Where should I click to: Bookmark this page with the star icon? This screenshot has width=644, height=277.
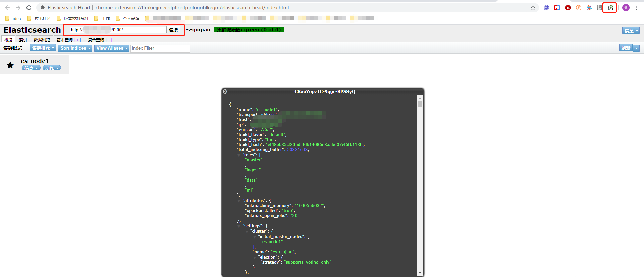tap(533, 8)
